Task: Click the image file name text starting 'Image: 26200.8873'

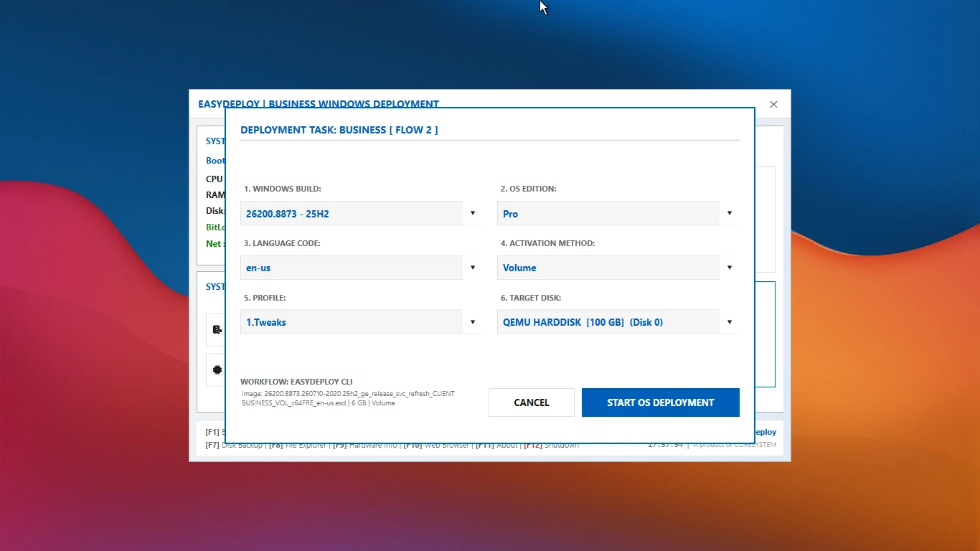Action: coord(348,398)
